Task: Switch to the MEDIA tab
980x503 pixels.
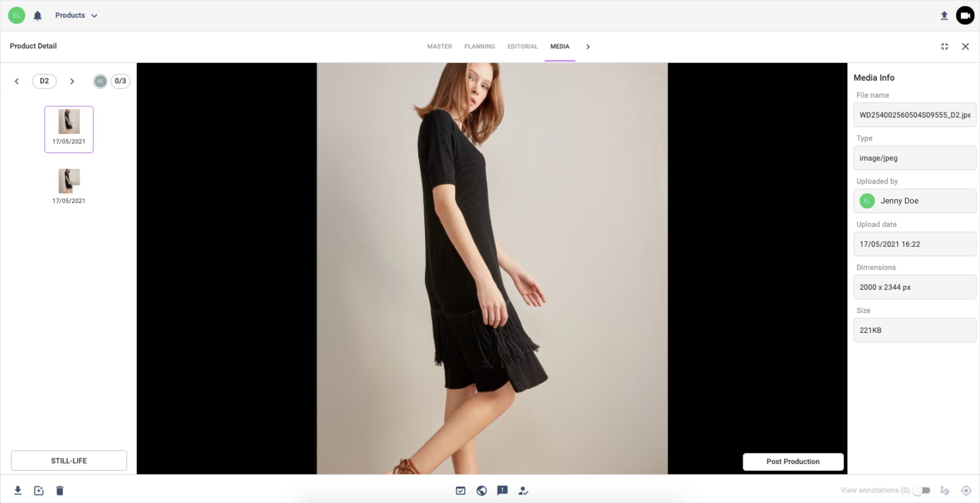Action: coord(560,46)
